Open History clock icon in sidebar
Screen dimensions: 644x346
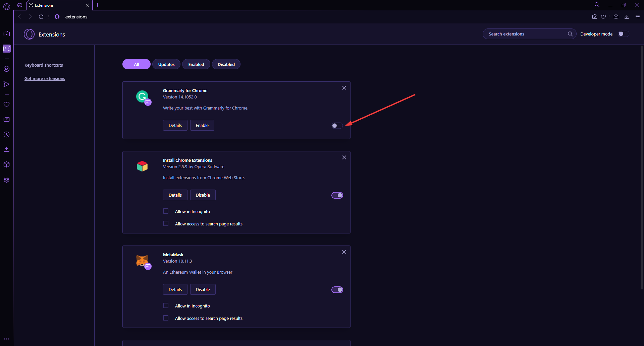coord(7,135)
